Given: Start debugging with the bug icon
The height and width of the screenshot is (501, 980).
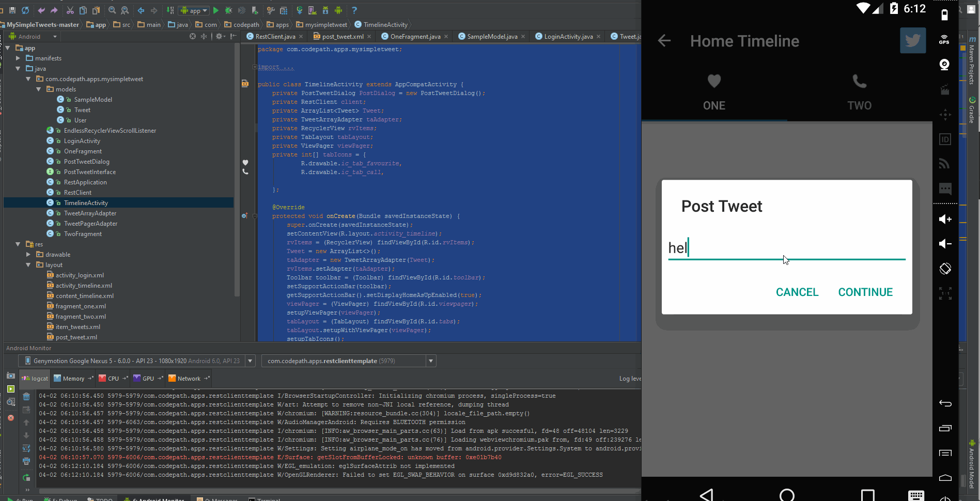Looking at the screenshot, I should pos(228,10).
